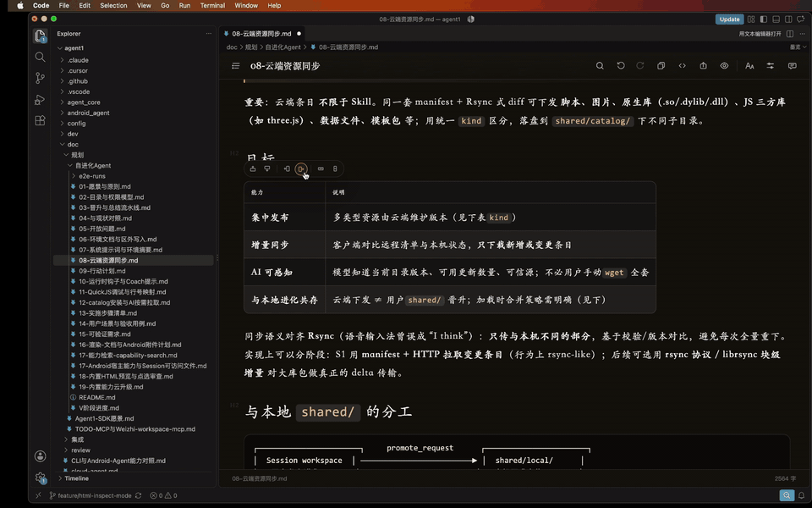Viewport: 812px width, 508px height.
Task: Click the export share icon in editor toolbar
Action: point(703,66)
